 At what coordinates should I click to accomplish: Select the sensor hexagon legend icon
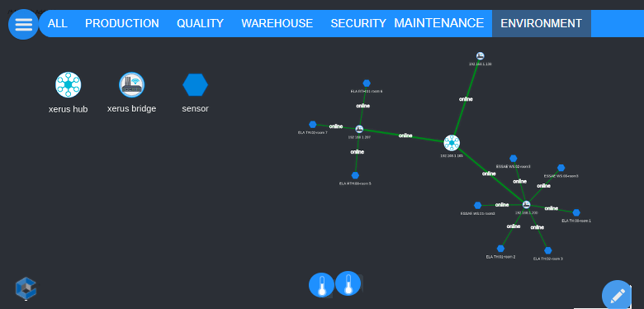point(195,84)
